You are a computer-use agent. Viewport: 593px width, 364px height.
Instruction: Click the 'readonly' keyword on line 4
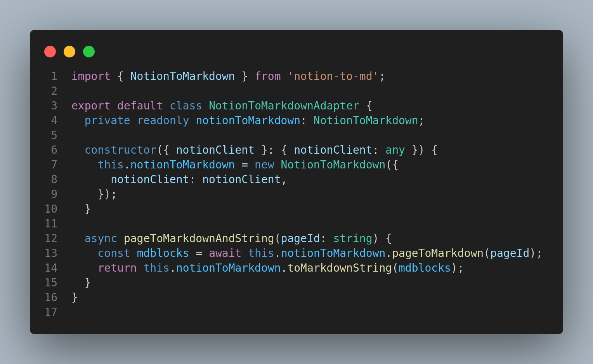163,121
